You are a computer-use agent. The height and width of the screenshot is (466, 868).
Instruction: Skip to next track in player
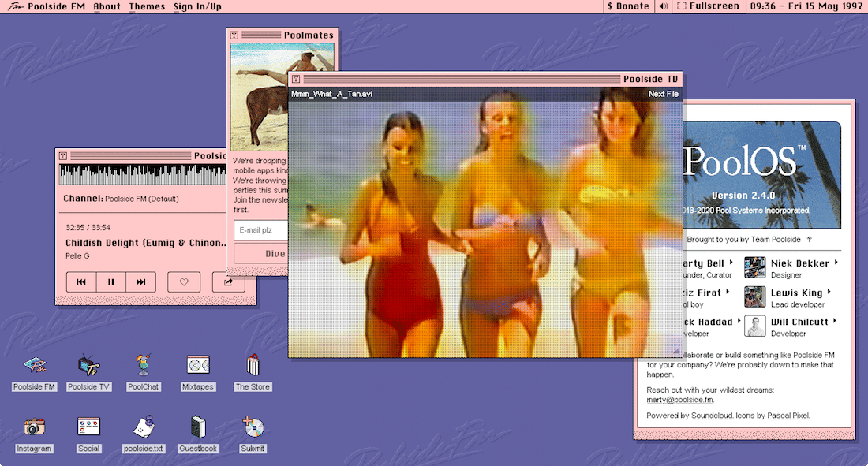(x=140, y=281)
